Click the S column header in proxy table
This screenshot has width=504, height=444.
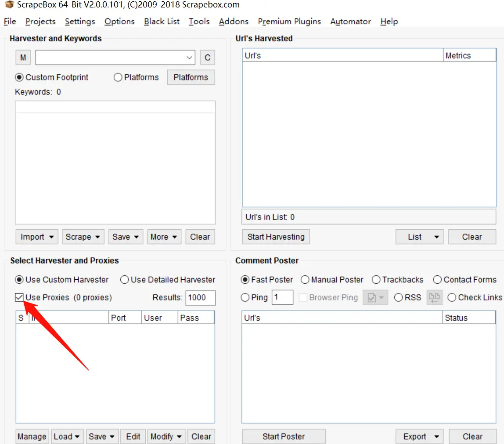tap(22, 318)
